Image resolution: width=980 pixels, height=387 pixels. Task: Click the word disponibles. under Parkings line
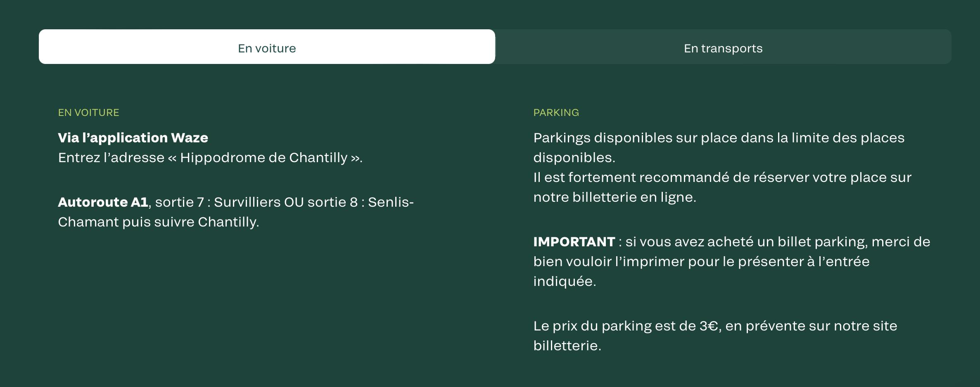[x=574, y=158]
